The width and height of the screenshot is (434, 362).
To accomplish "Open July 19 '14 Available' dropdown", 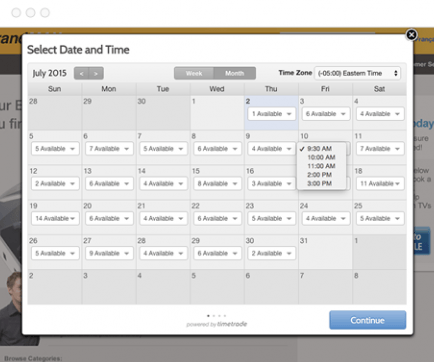I will 55,219.
